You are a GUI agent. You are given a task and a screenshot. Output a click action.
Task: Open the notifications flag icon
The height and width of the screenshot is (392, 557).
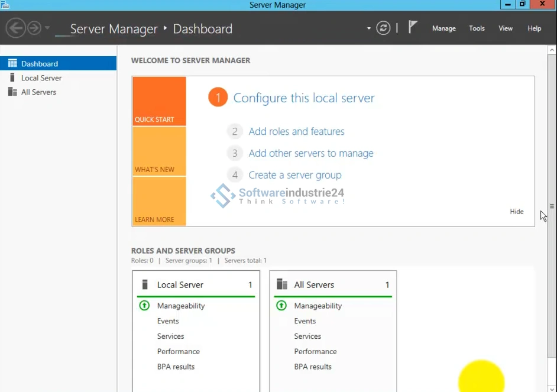coord(413,27)
